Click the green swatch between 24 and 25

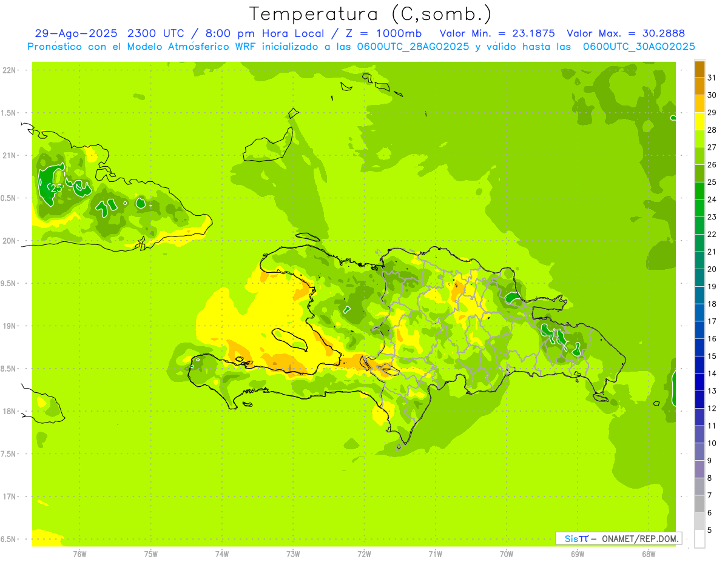(x=699, y=191)
